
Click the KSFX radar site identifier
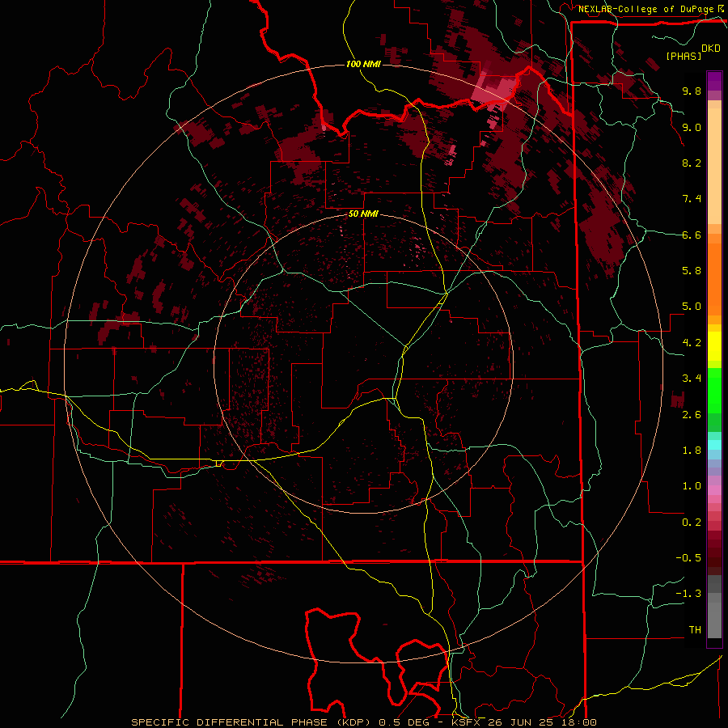tap(466, 722)
